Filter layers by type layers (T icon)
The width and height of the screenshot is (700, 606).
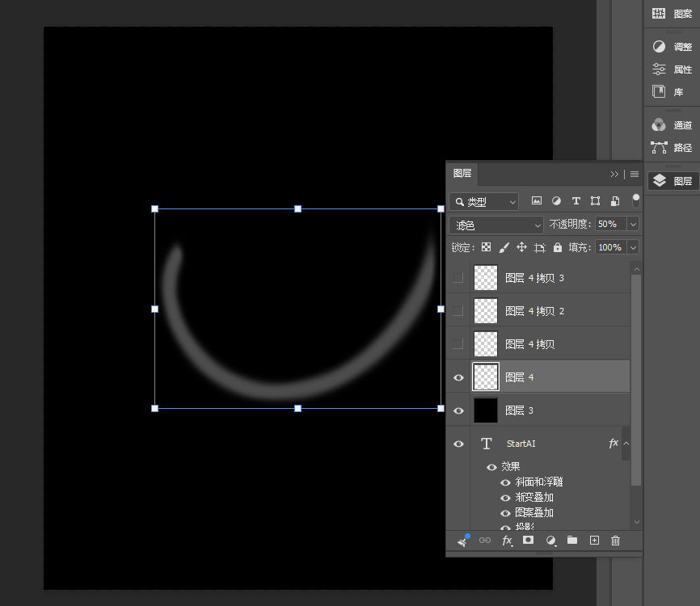(576, 201)
